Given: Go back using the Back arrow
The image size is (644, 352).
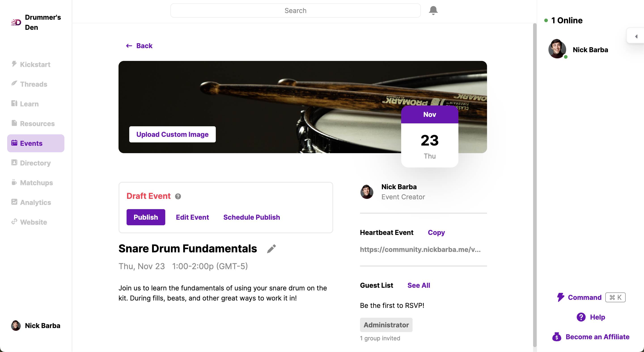Looking at the screenshot, I should click(139, 46).
